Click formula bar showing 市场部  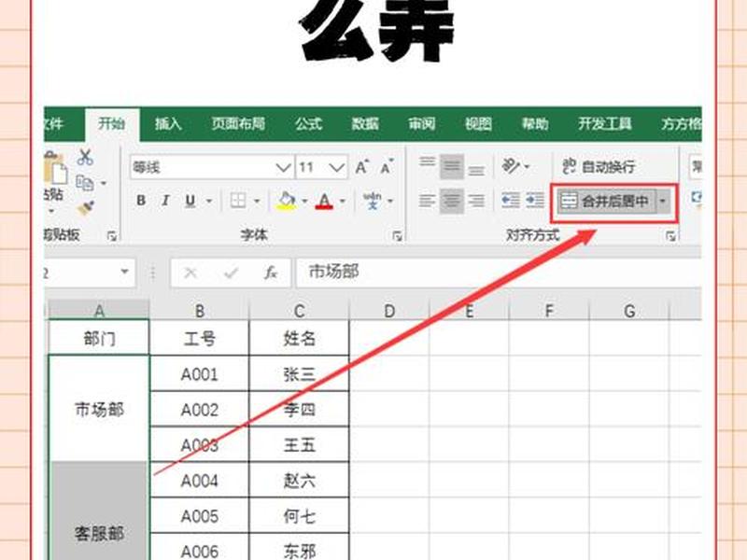click(499, 273)
